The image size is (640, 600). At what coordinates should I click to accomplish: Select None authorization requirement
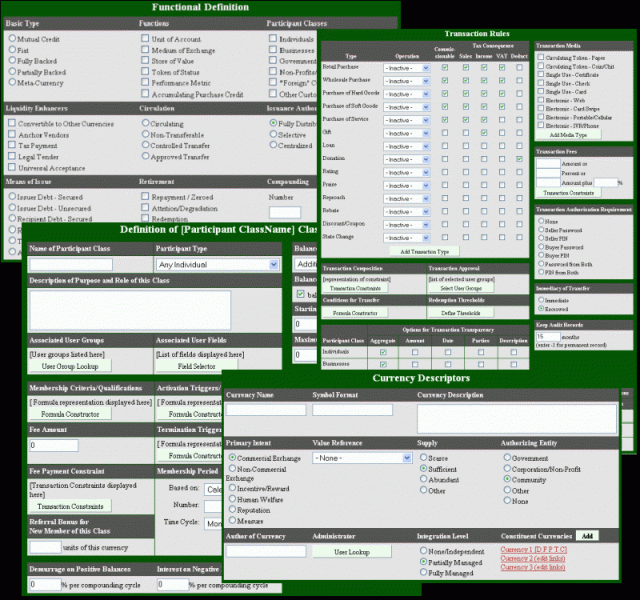click(x=541, y=221)
